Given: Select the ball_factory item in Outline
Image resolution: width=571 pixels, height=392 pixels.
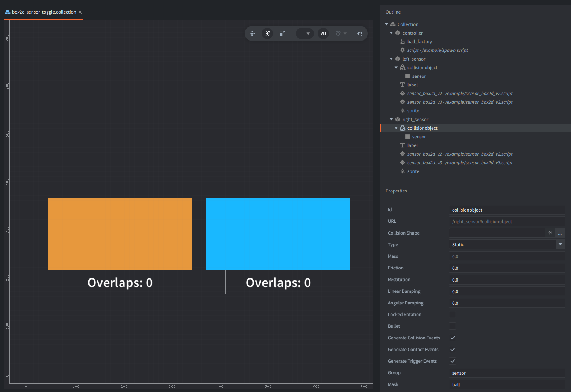Looking at the screenshot, I should pyautogui.click(x=420, y=42).
